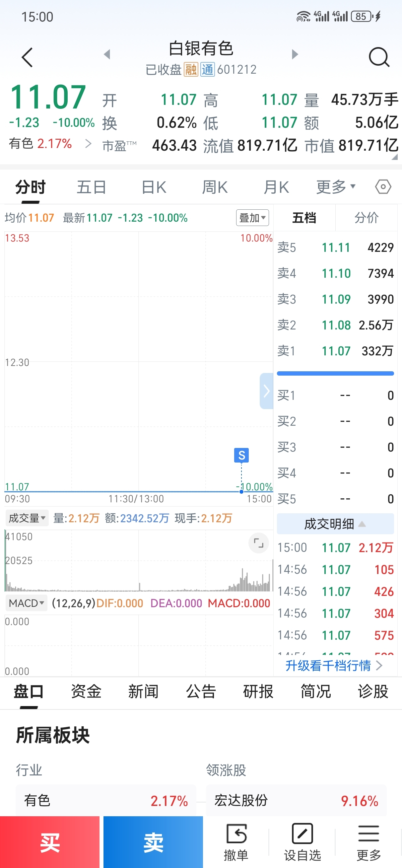Tap trade detail row with volume 426
The height and width of the screenshot is (868, 402).
click(x=335, y=591)
